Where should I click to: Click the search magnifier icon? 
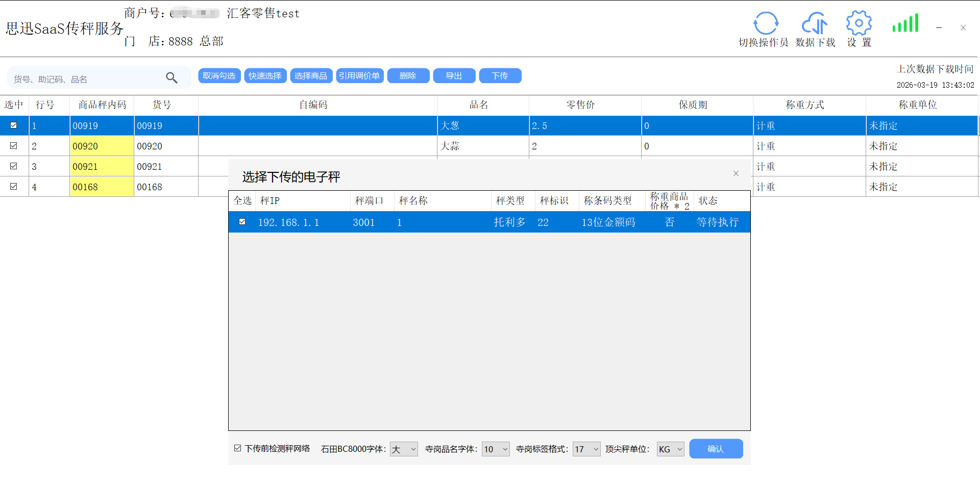[x=171, y=78]
